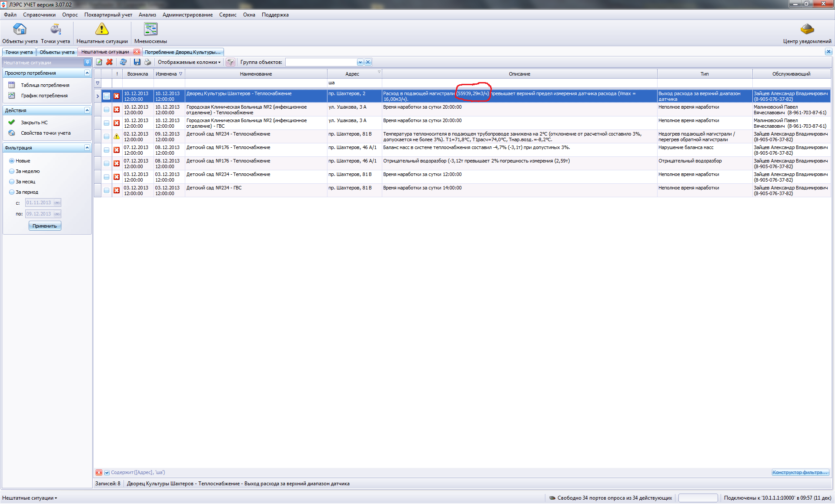The width and height of the screenshot is (835, 504).
Task: Pin the Нештатные ситуации side panel
Action: 87,63
